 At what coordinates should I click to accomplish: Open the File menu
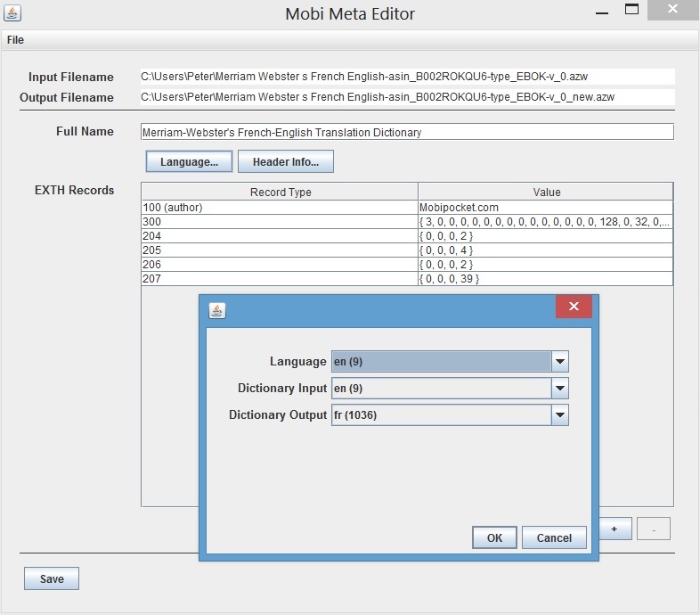point(15,40)
